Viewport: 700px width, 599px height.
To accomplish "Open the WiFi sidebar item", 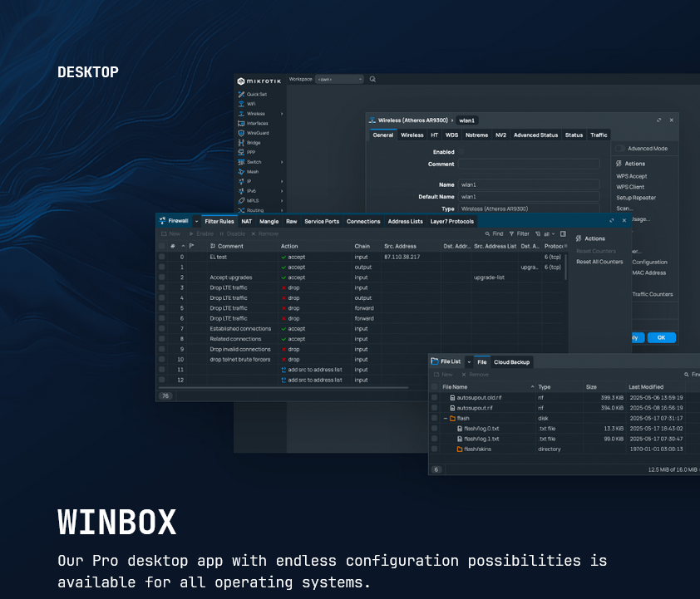I will point(247,104).
